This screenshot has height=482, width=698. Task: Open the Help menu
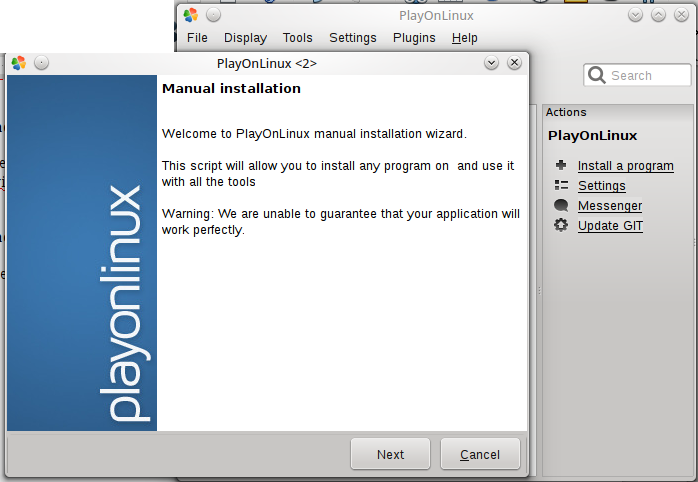click(x=465, y=38)
